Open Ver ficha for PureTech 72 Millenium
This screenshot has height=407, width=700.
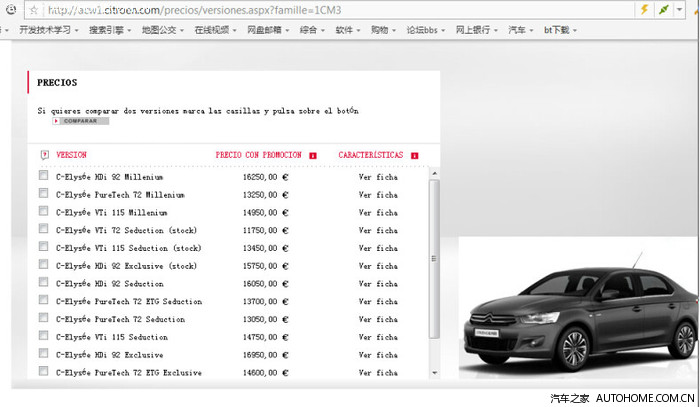tap(378, 195)
